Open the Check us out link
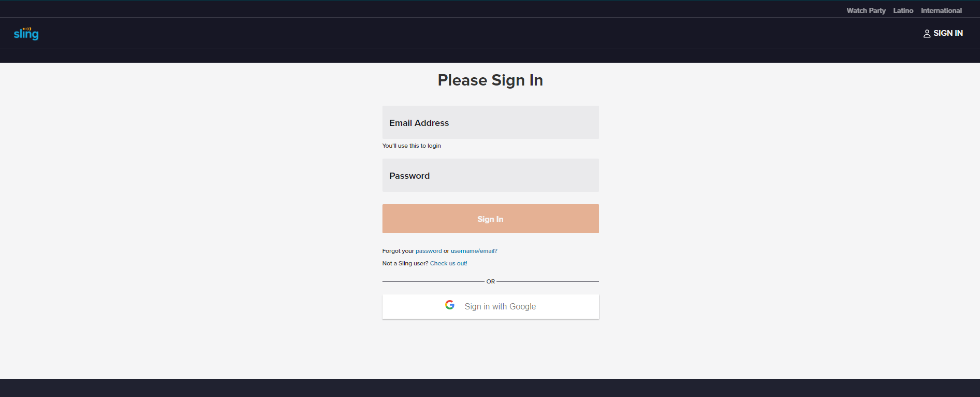The image size is (980, 397). point(448,263)
